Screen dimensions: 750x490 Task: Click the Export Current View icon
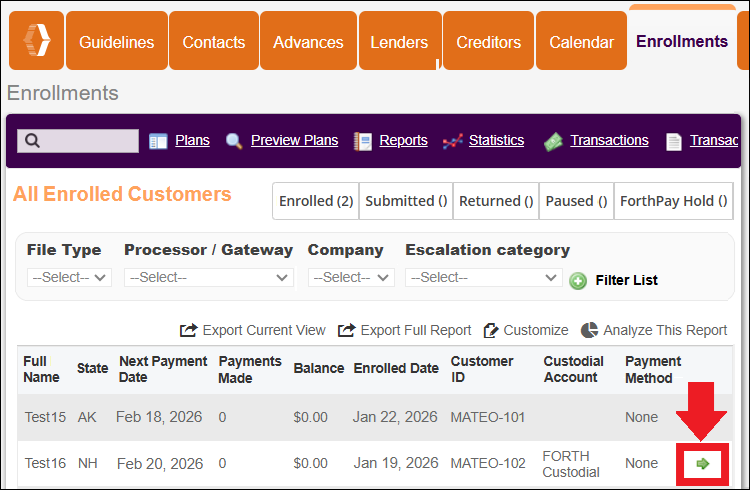click(x=188, y=330)
